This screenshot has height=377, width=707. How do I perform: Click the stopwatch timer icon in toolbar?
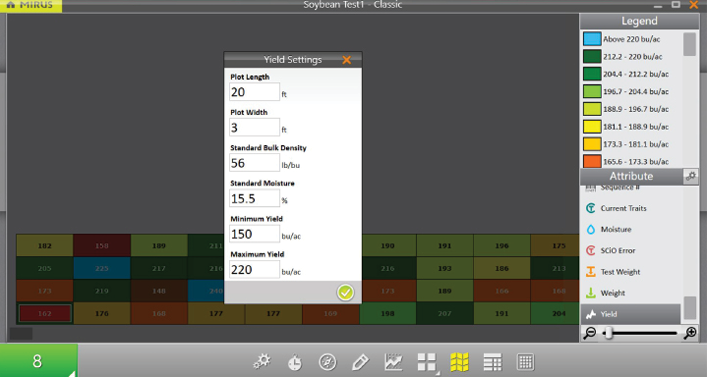point(295,362)
